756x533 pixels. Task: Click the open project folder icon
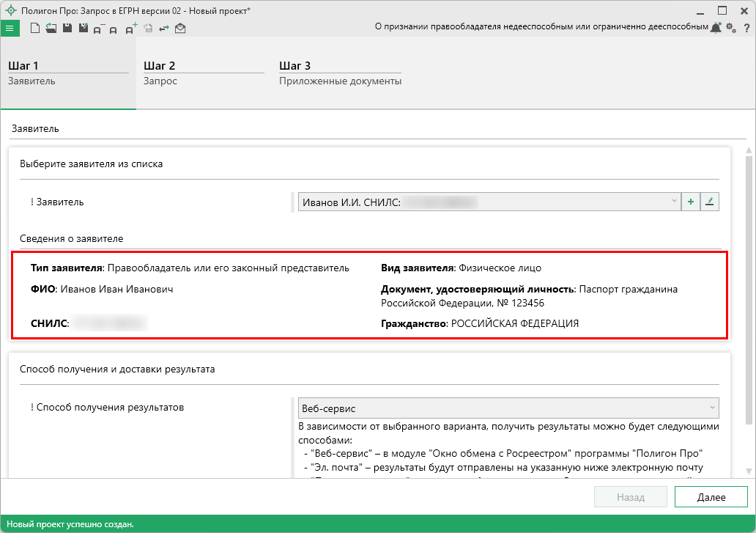click(x=51, y=29)
